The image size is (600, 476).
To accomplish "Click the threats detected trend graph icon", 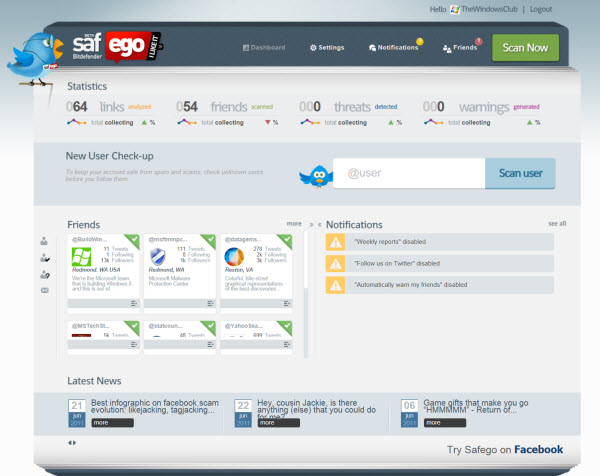I will pos(310,122).
